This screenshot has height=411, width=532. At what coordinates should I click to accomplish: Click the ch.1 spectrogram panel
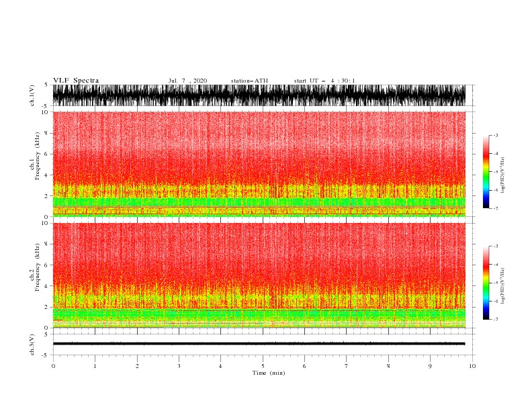259,164
